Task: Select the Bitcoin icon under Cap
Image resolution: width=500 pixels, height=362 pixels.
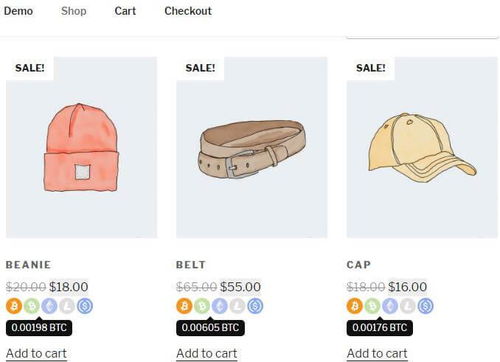Action: pos(355,306)
